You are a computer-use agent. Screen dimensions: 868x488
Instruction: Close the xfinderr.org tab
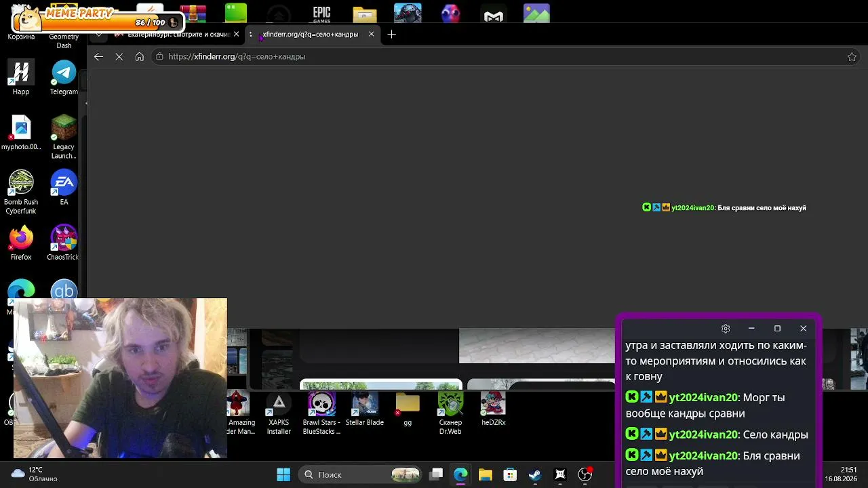[371, 34]
